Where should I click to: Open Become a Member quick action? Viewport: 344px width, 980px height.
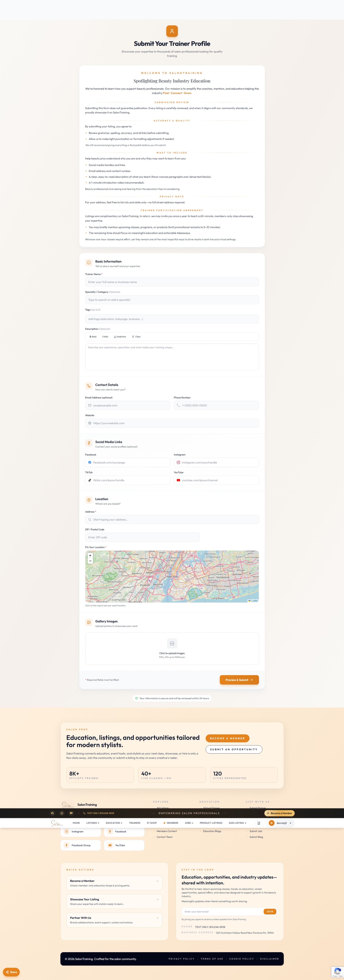pyautogui.click(x=114, y=883)
